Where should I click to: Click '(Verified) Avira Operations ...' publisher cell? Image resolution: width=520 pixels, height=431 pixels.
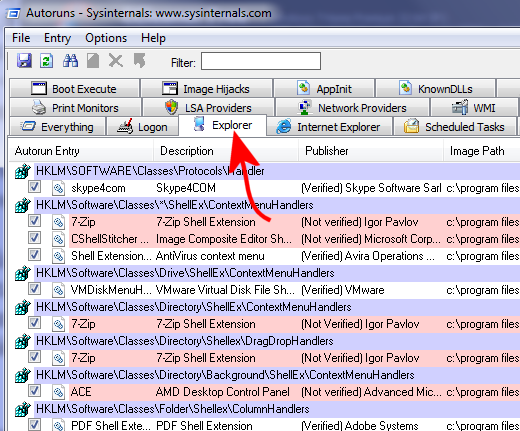(x=368, y=256)
